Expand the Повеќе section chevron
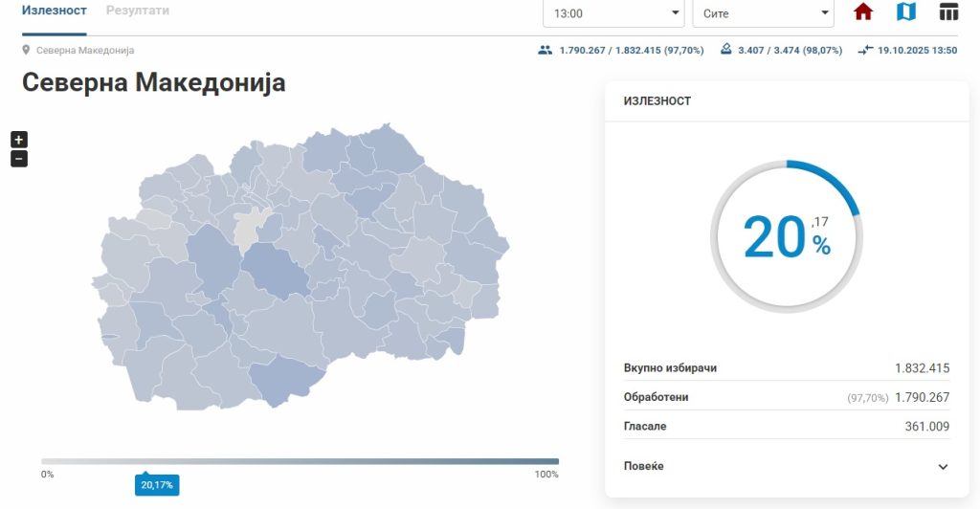980x509 pixels. [x=943, y=467]
